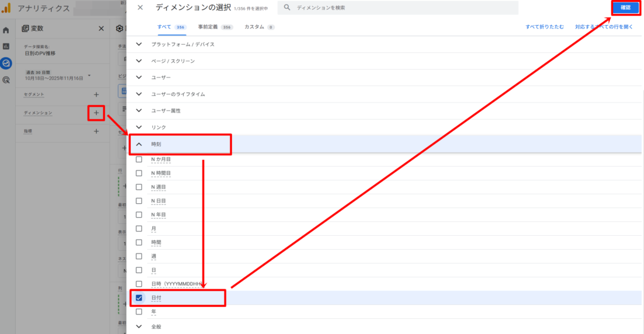The image size is (644, 334).
Task: Click the settings gear icon behind dialog
Action: coord(119,28)
